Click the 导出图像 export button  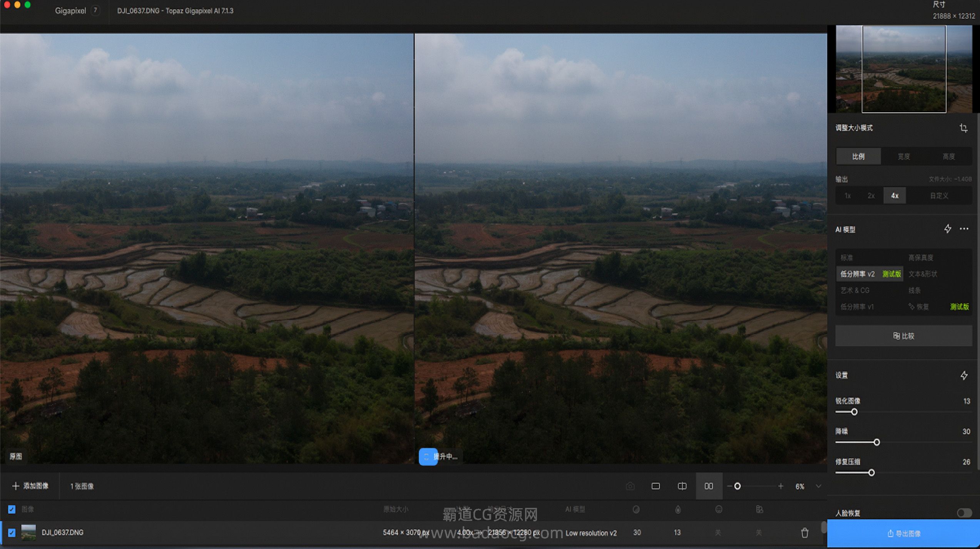tap(903, 534)
